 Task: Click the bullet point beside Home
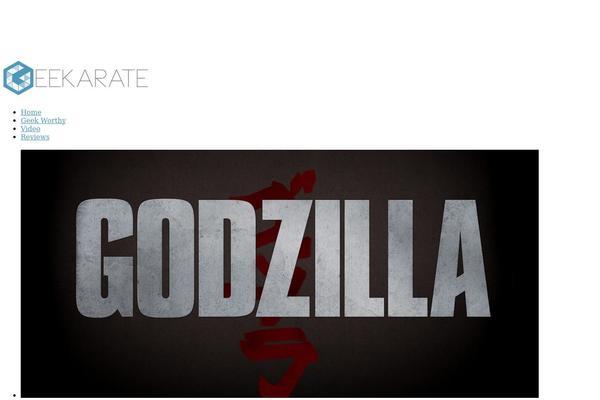tap(15, 113)
